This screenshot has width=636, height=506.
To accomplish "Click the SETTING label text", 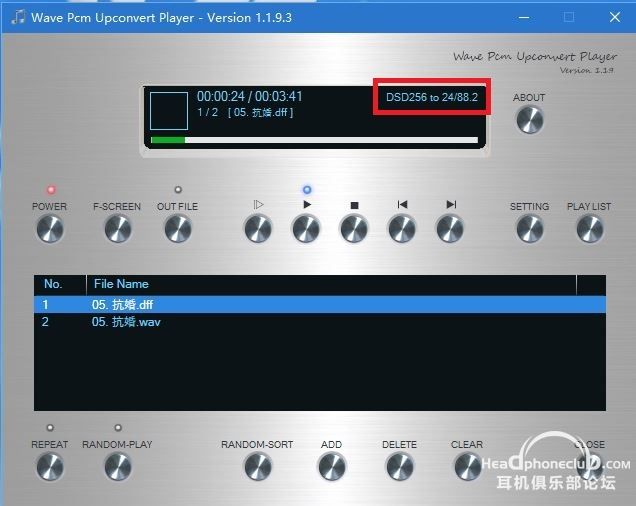I will coord(529,207).
